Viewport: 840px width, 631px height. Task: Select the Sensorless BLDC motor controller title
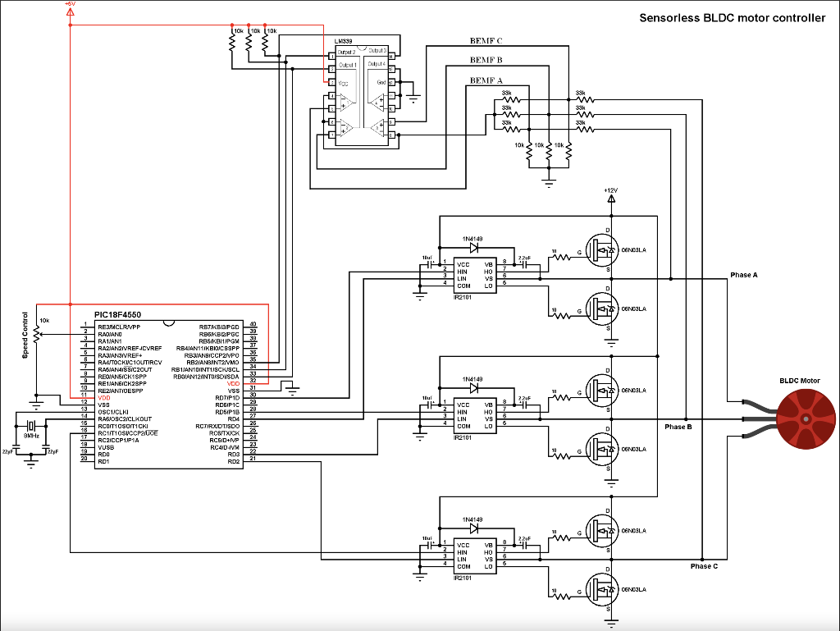pyautogui.click(x=733, y=18)
